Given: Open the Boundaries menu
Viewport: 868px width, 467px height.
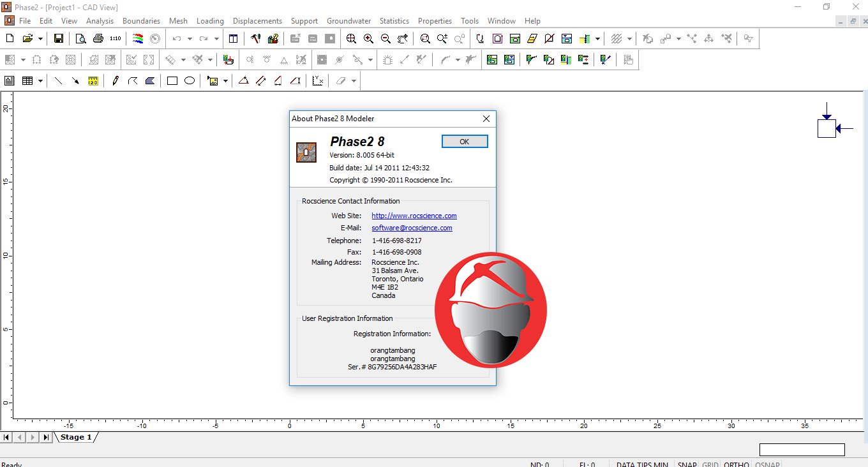Looking at the screenshot, I should (x=141, y=21).
